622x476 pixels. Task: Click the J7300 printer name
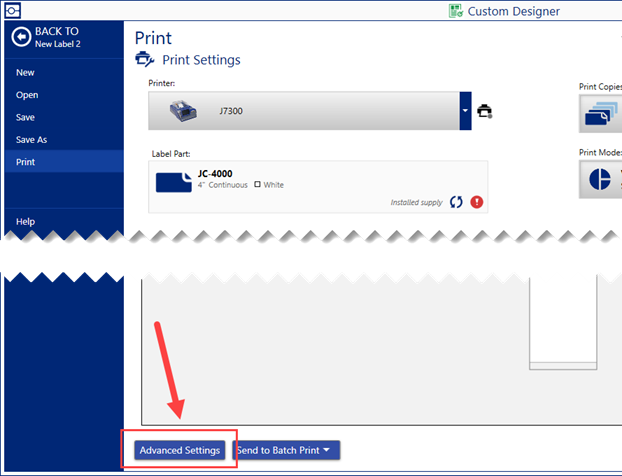pyautogui.click(x=231, y=111)
